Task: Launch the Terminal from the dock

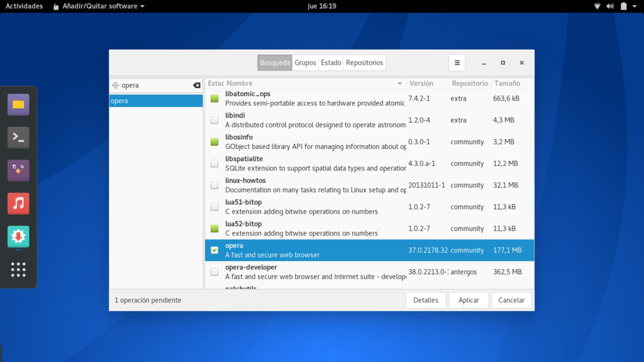Action: point(18,137)
